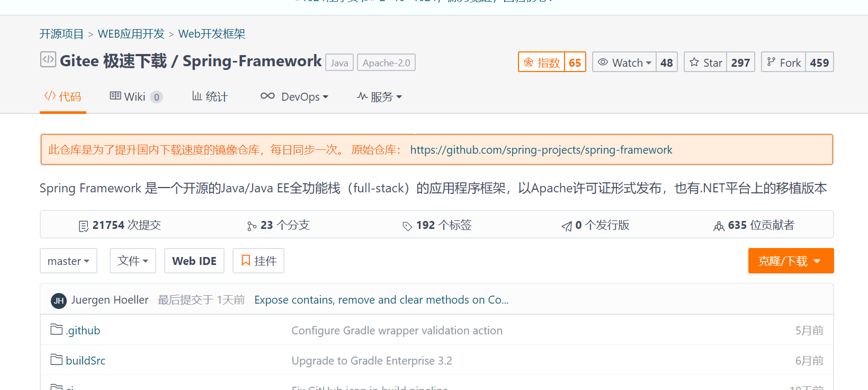Screen dimensions: 868x390
Task: Click the index score 65
Action: [575, 63]
